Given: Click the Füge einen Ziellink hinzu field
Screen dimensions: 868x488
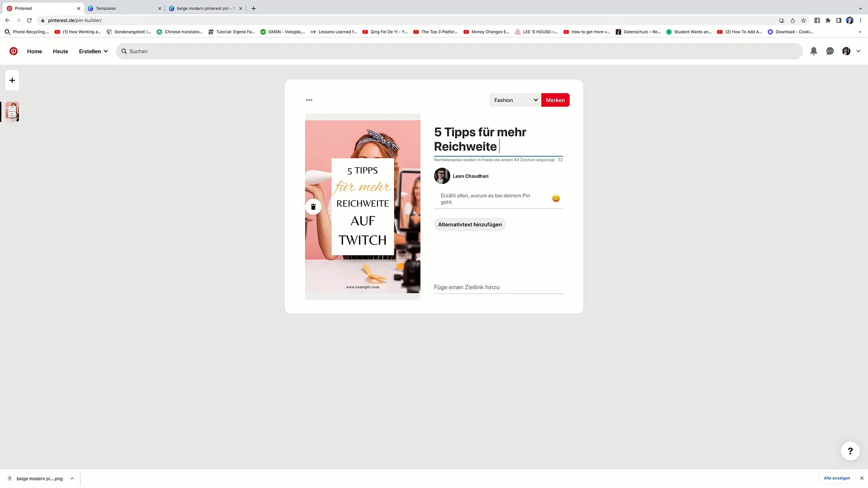Looking at the screenshot, I should [498, 287].
